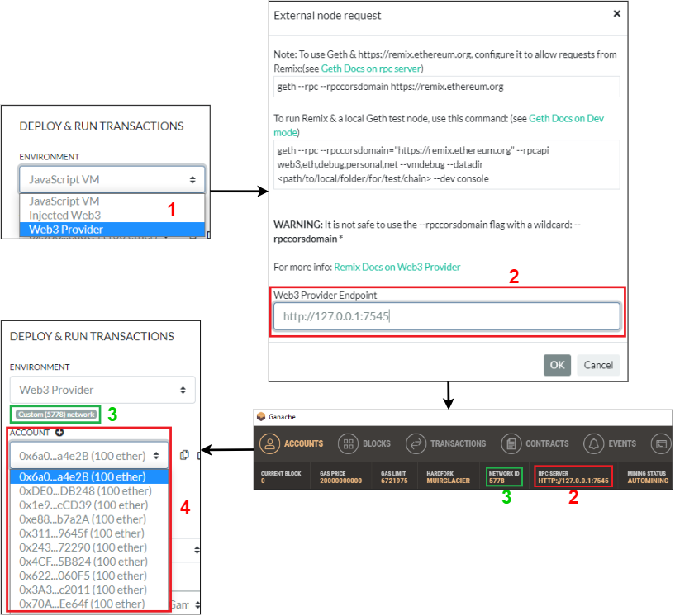Confirm dialog with OK button
The image size is (675, 616).
557,365
